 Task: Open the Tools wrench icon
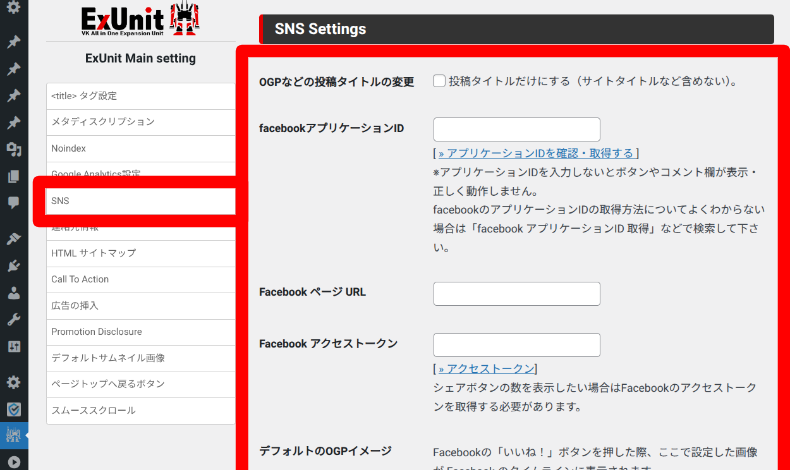point(14,319)
